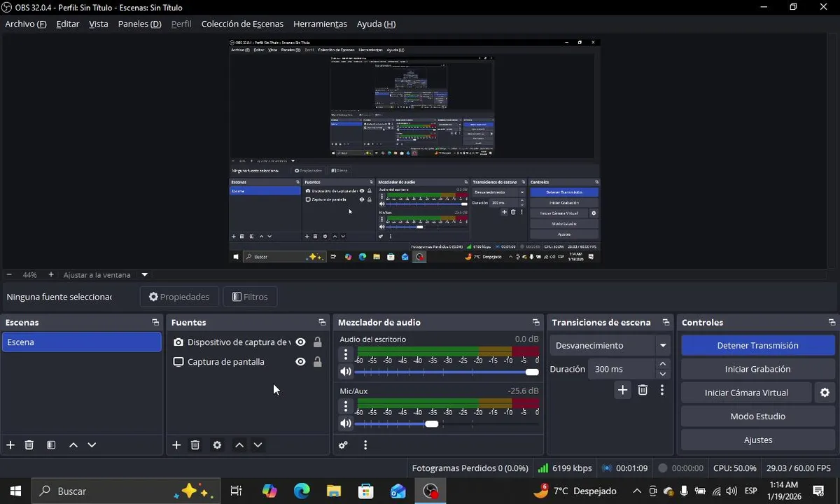Pop out the Escenas panel
This screenshot has width=840, height=504.
click(155, 323)
